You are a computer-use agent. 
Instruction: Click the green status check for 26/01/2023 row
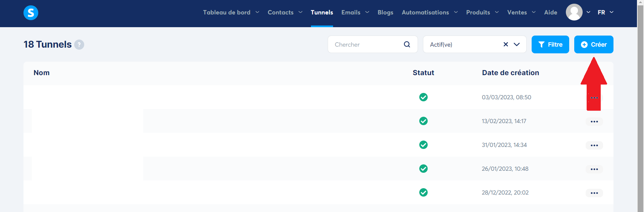point(423,169)
